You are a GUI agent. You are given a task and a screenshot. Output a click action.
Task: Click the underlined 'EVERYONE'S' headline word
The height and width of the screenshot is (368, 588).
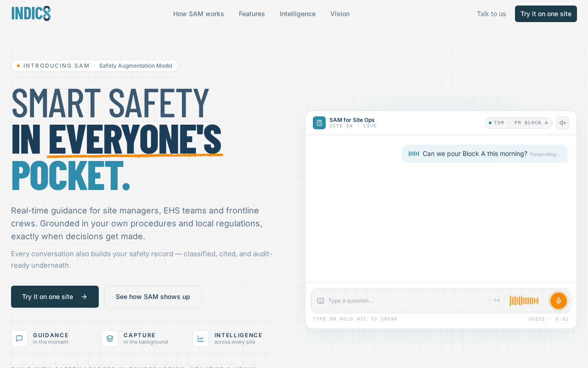135,138
